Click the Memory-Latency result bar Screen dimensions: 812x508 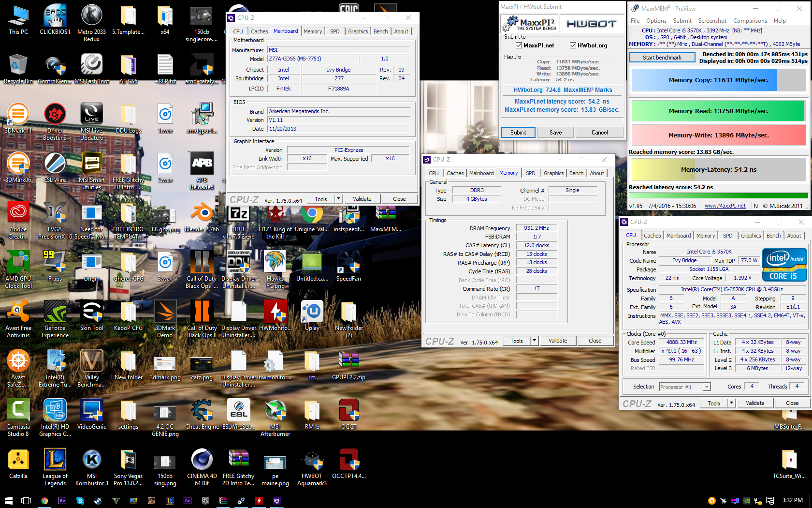[719, 170]
